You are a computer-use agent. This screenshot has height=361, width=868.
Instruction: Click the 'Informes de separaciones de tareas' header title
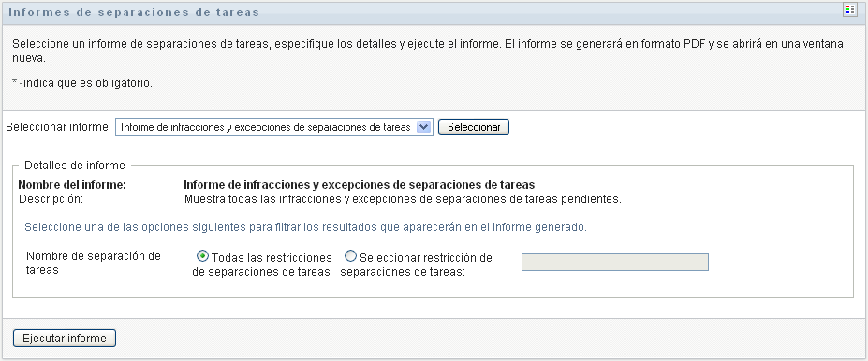point(134,12)
